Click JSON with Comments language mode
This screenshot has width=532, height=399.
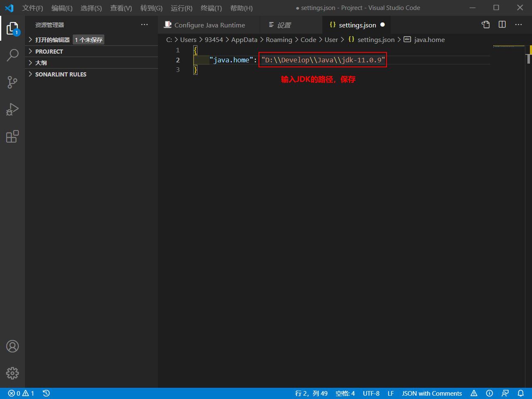[431, 393]
